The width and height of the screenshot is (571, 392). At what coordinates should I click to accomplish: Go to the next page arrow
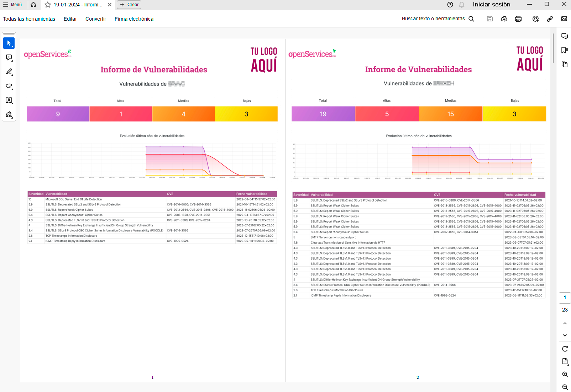tap(565, 335)
